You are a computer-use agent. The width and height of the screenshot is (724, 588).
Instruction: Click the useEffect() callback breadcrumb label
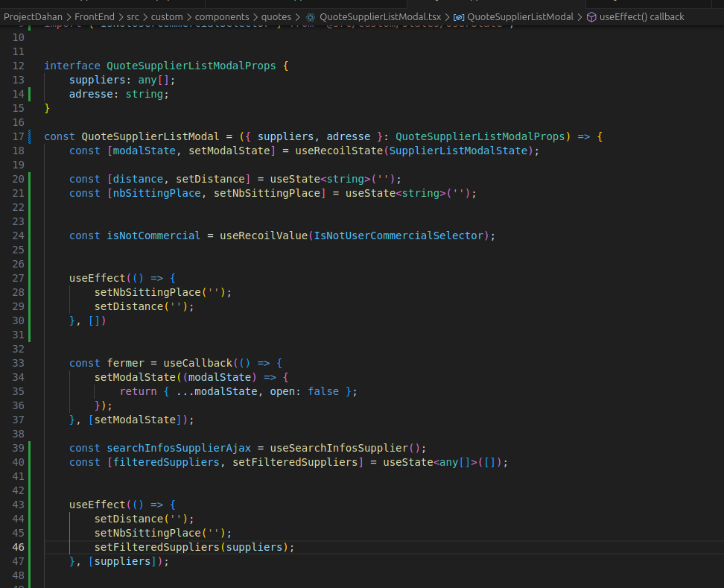click(641, 16)
